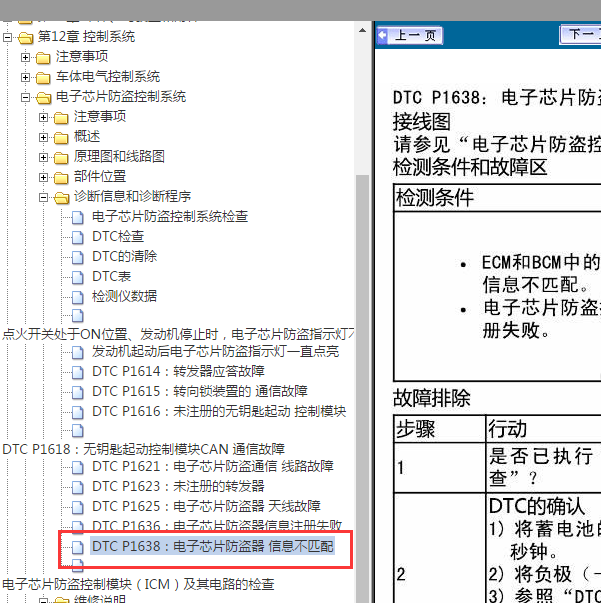Click the 故障排除 heading

click(432, 398)
